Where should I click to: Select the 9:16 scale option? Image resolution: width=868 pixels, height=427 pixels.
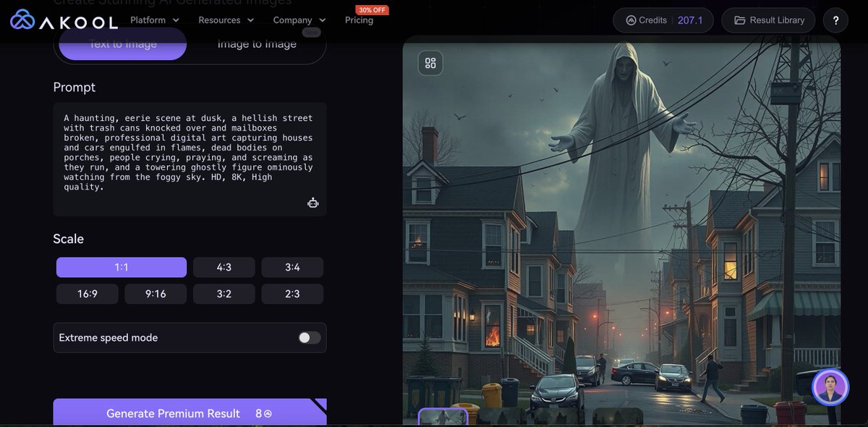pos(156,294)
